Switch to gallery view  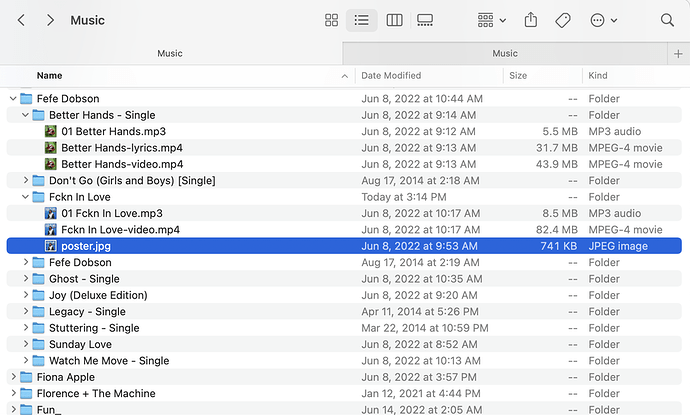click(x=425, y=20)
